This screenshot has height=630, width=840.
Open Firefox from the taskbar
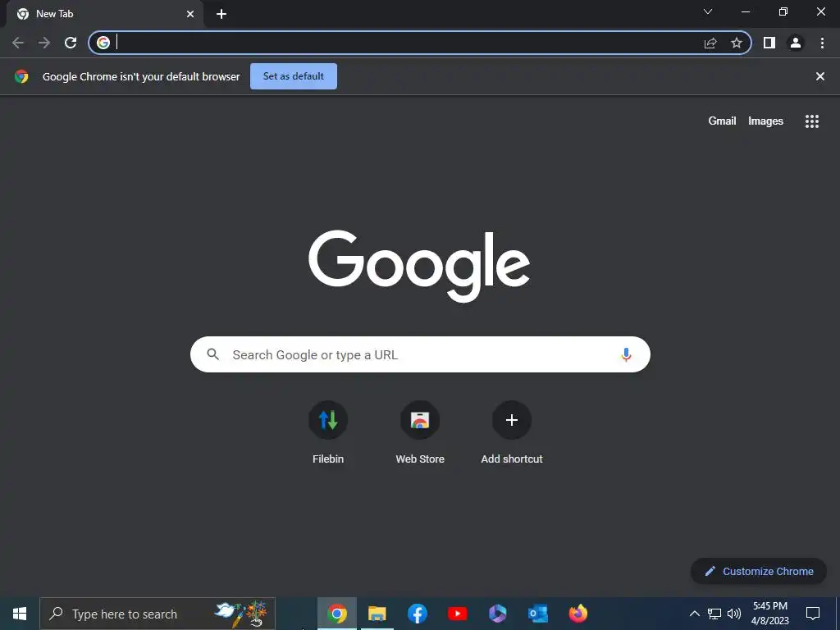(578, 614)
